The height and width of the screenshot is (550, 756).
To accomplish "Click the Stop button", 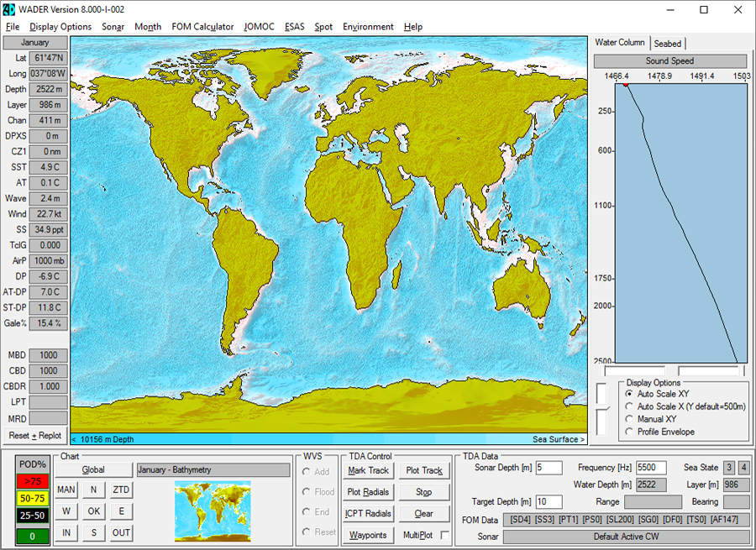I will pos(424,492).
